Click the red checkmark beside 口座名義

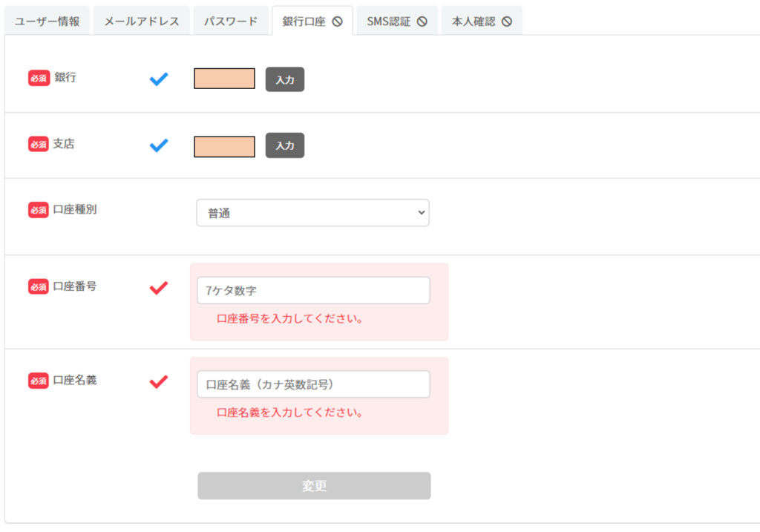[x=159, y=382]
